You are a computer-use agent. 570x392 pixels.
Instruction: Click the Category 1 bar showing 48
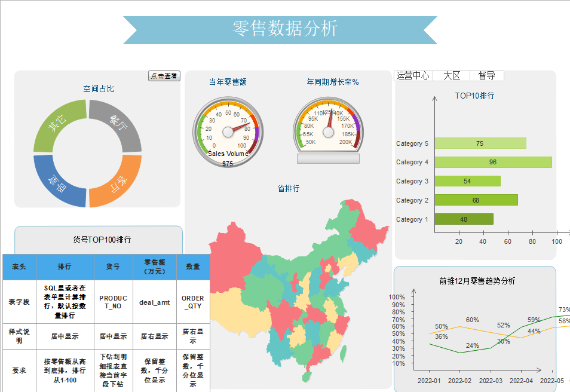[464, 219]
